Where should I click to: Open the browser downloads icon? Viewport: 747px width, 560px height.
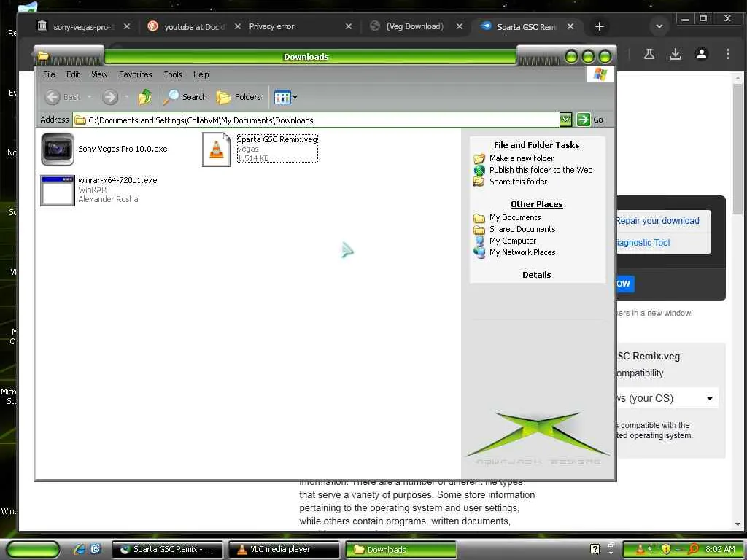[675, 54]
